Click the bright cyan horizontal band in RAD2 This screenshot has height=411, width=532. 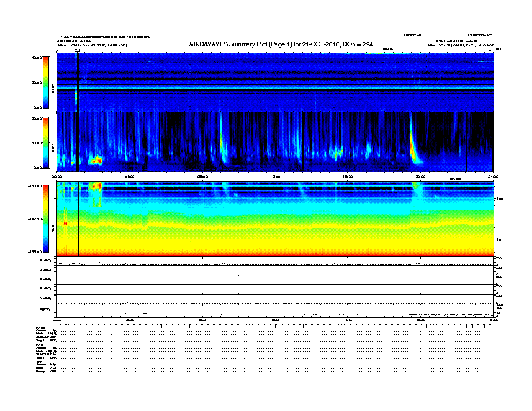coord(275,87)
